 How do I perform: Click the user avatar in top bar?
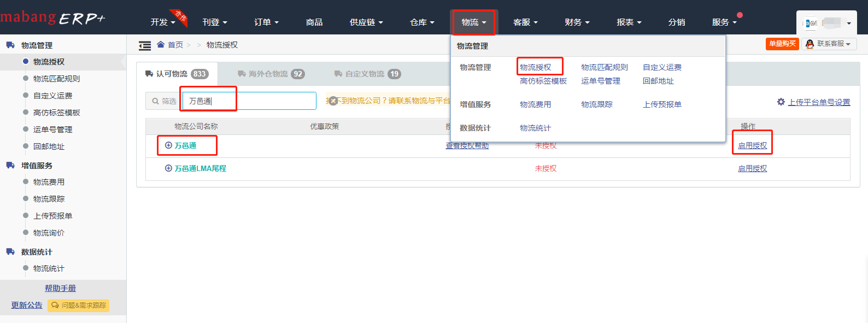click(x=812, y=23)
